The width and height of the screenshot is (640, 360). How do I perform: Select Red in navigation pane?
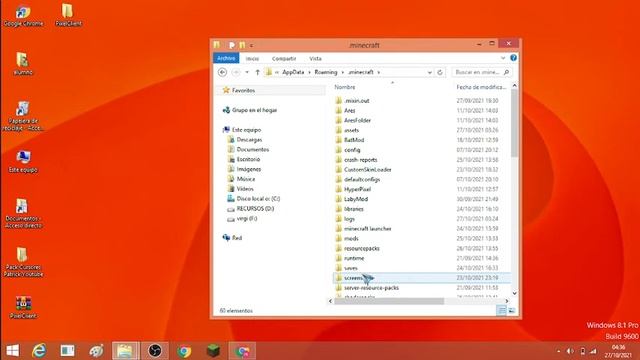(237, 238)
